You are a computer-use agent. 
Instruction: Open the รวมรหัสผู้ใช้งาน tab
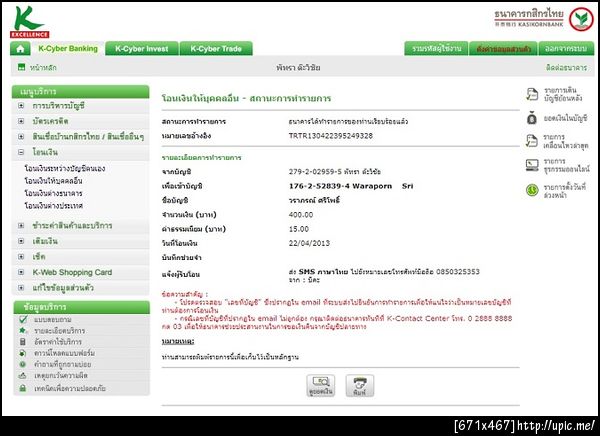coord(436,49)
